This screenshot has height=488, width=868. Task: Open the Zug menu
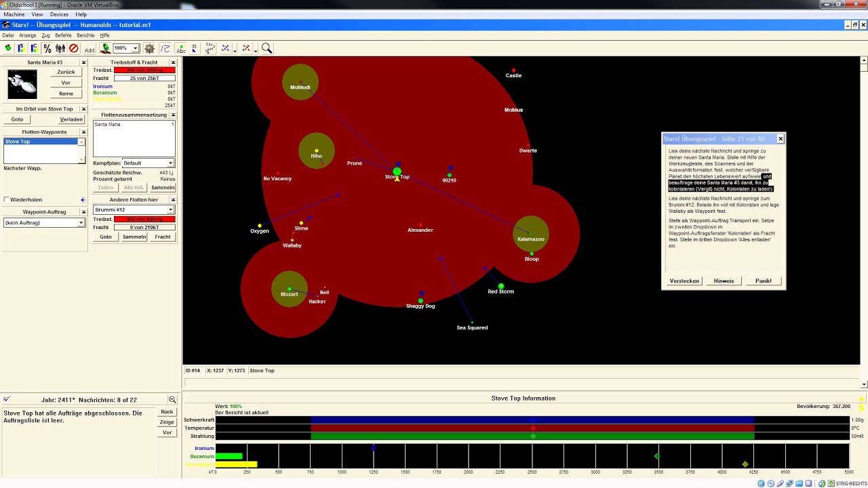pos(46,35)
